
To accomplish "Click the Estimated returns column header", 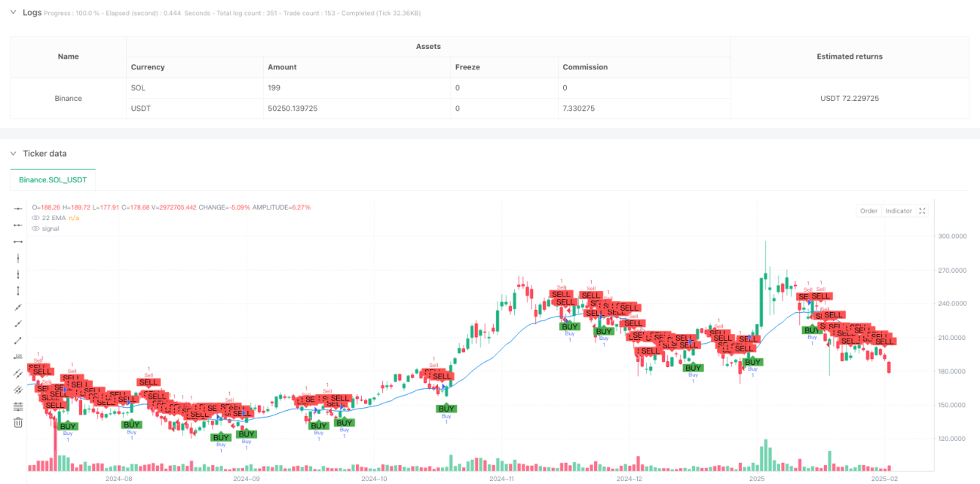I will tap(850, 57).
